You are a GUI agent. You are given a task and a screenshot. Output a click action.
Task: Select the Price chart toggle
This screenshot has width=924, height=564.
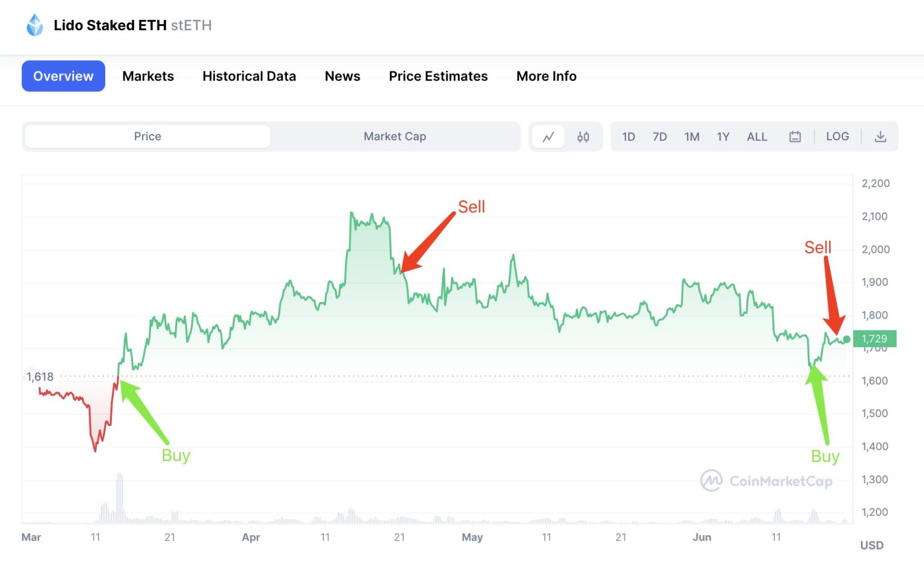(x=147, y=137)
